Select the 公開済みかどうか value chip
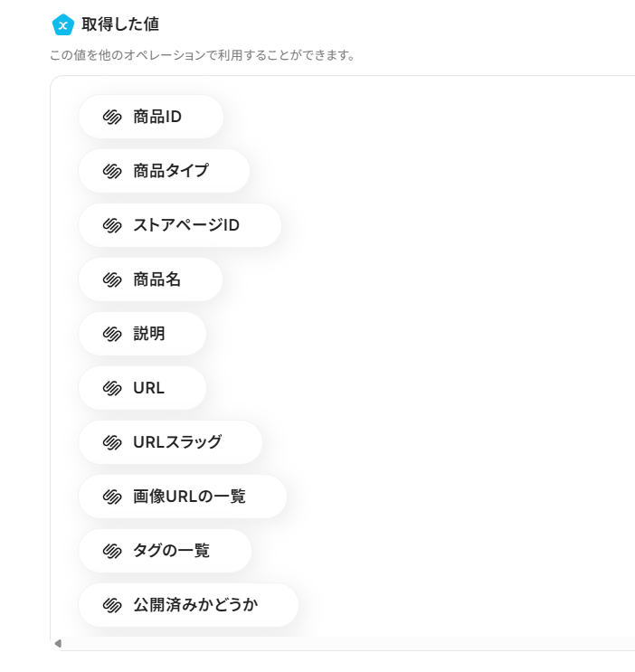The image size is (635, 672). 188,606
